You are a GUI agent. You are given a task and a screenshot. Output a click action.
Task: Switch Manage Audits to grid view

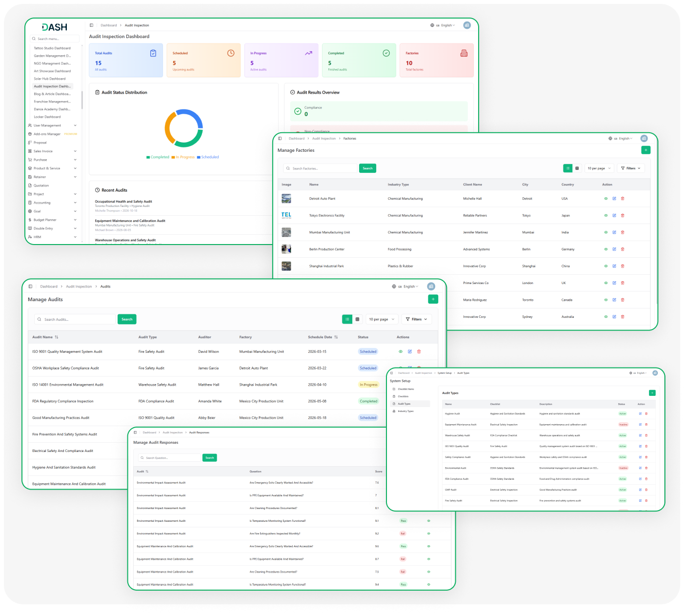(x=357, y=319)
